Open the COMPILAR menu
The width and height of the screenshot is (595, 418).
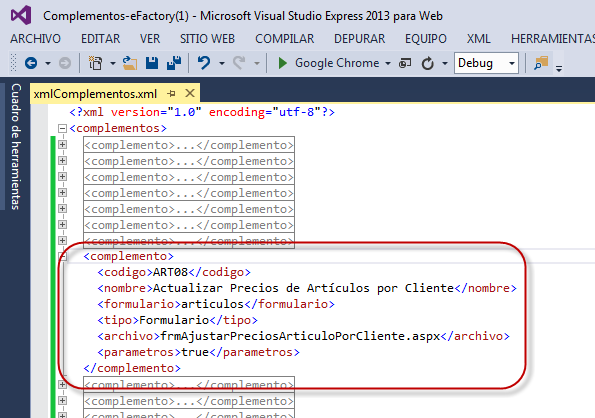(285, 39)
